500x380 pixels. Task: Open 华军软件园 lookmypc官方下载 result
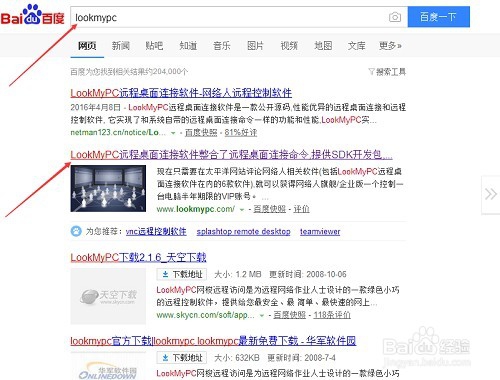213,341
